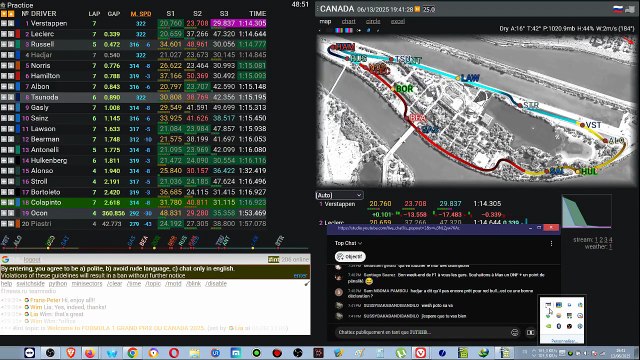This screenshot has width=640, height=360.
Task: Switch to the chart tab
Action: (349, 21)
